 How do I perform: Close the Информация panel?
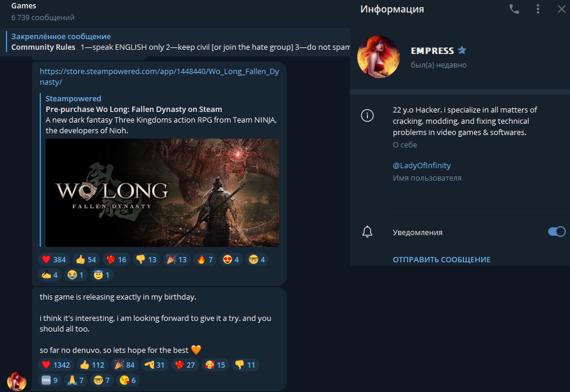[561, 9]
